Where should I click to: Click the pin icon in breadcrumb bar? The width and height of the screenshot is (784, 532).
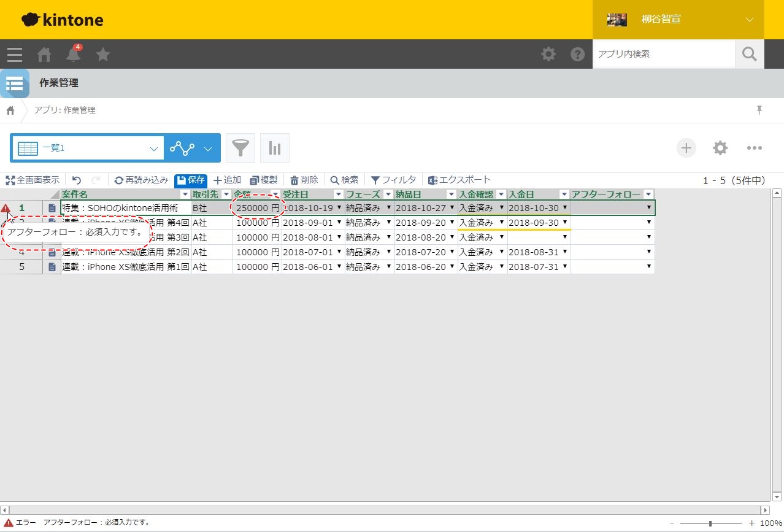[x=759, y=110]
